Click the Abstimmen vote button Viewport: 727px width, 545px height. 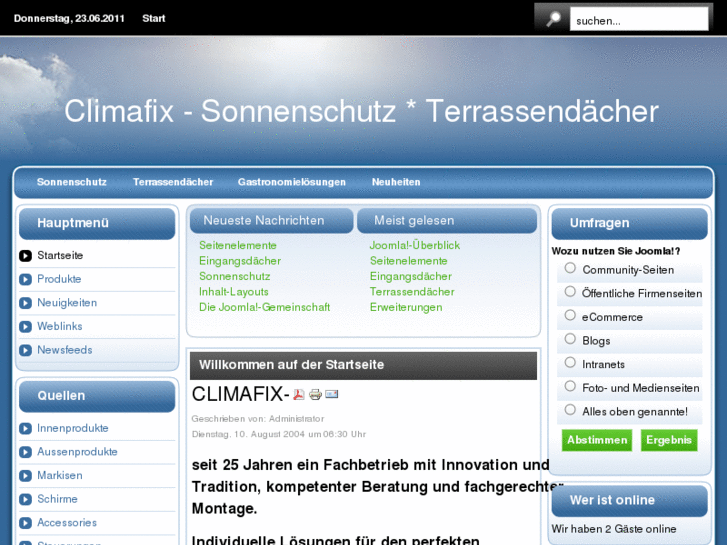click(597, 440)
